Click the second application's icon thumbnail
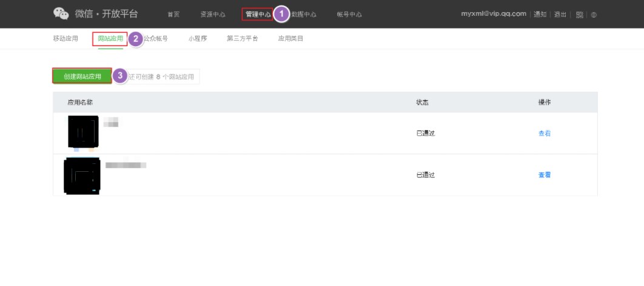Viewport: 644px width, 286px height. [x=82, y=175]
